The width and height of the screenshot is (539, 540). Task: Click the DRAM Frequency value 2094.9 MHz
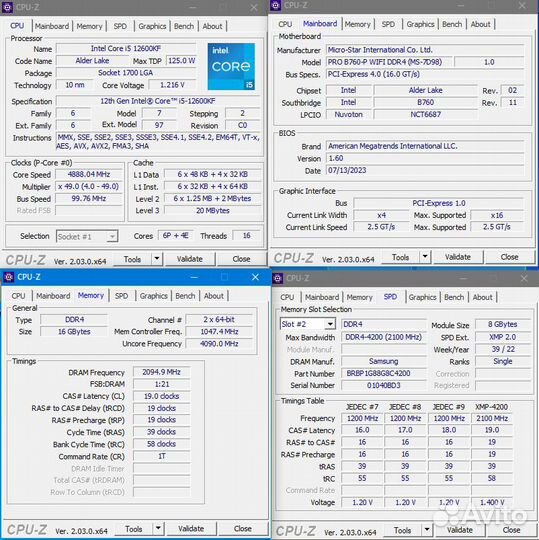coord(162,372)
